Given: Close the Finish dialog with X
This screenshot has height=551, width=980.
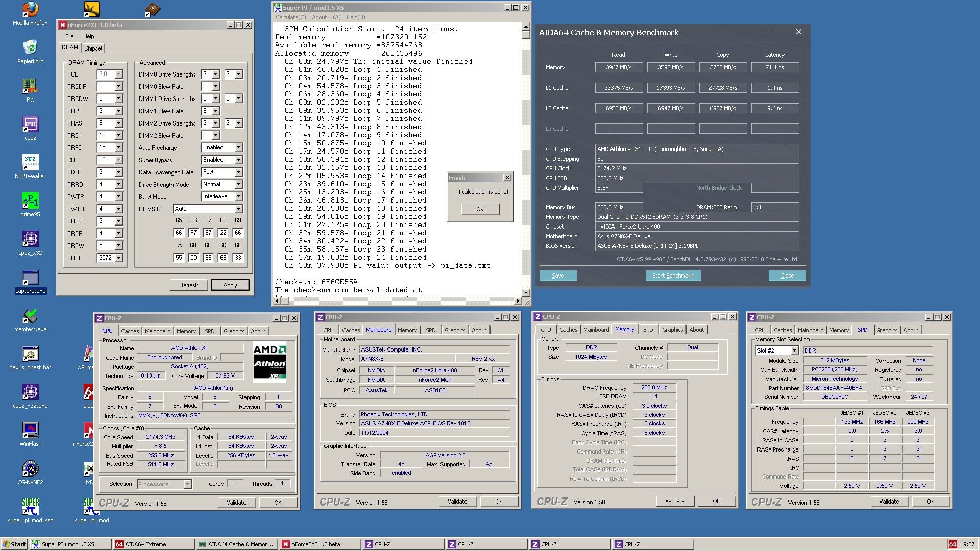Looking at the screenshot, I should pos(507,178).
